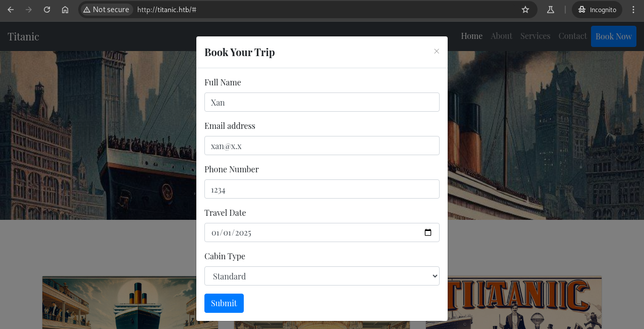
Task: Click the Not secure site indicator
Action: [x=106, y=10]
